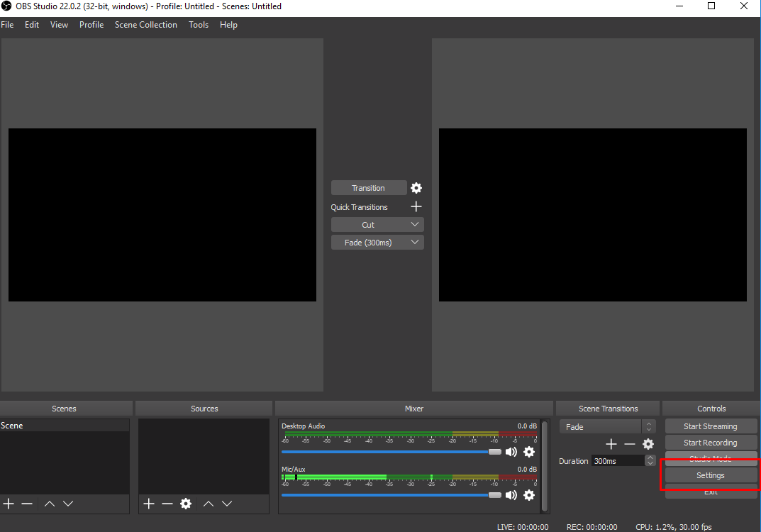761x532 pixels.
Task: Click the 'LIVE: 00:00:00' status text
Action: 523,526
